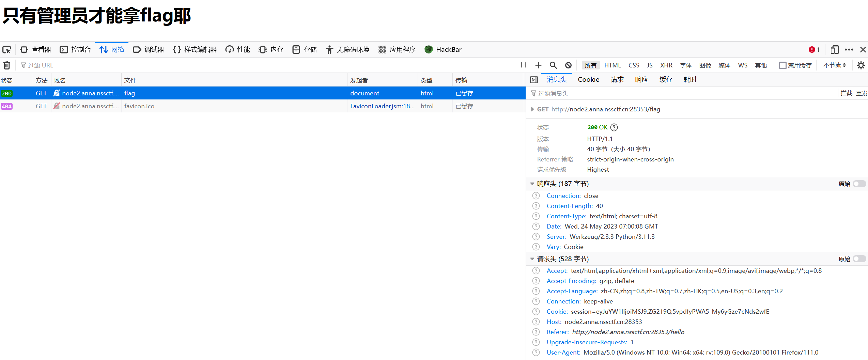Sort by the 状态 column header
Screen dimensions: 868x360
16,80
